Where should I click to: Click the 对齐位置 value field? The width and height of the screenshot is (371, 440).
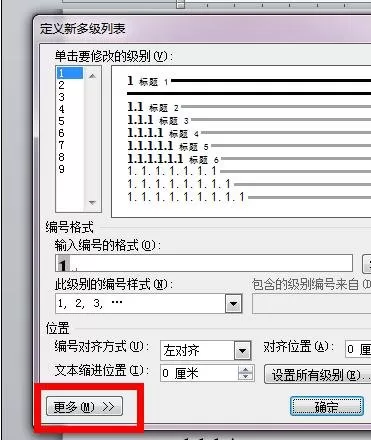click(358, 349)
